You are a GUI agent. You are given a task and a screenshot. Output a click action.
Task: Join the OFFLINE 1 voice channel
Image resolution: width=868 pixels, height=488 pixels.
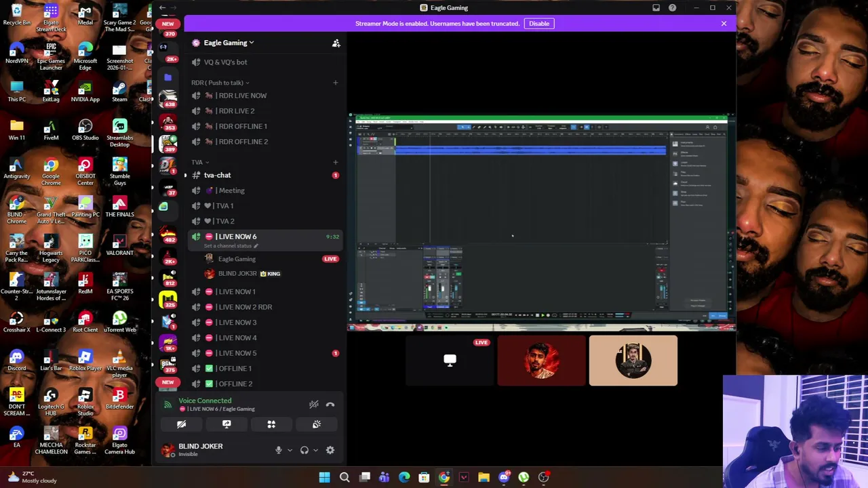[x=264, y=369]
